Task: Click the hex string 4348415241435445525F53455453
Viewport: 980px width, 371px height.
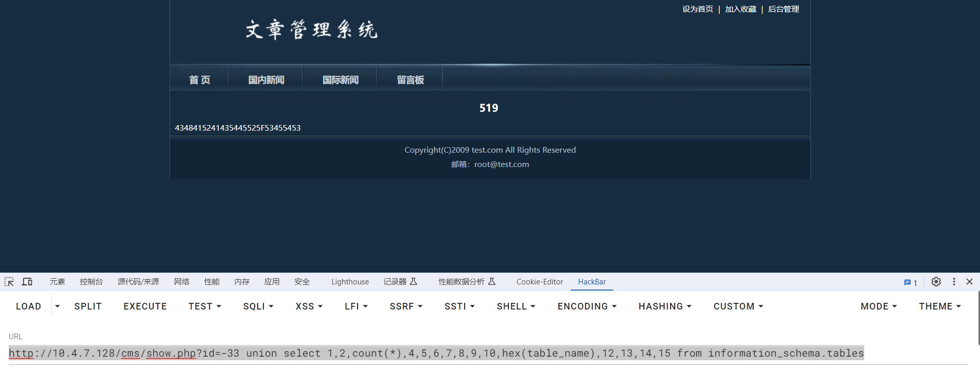Action: pos(238,128)
